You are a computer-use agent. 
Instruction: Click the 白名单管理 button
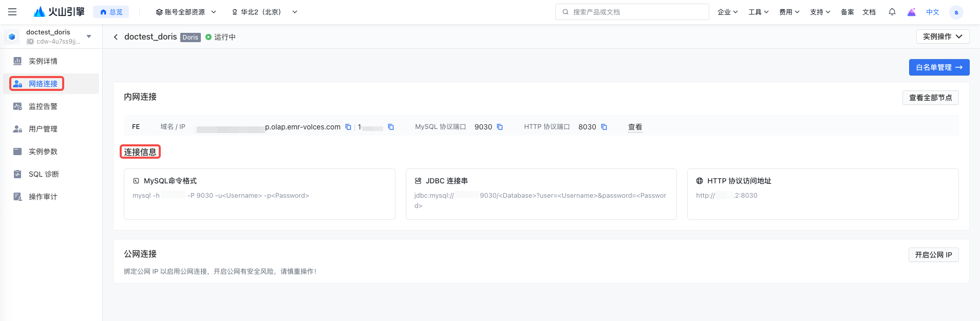pos(939,67)
